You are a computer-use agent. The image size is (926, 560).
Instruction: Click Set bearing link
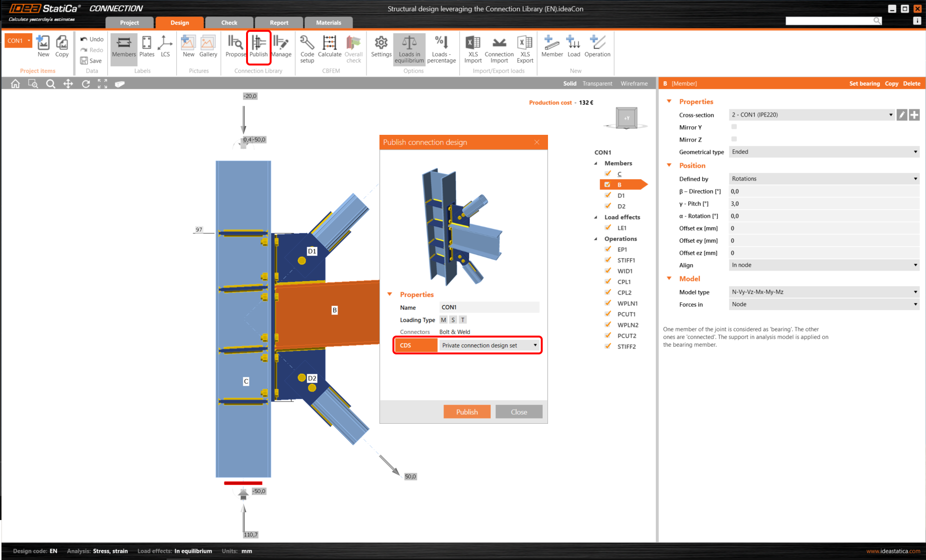coord(864,83)
